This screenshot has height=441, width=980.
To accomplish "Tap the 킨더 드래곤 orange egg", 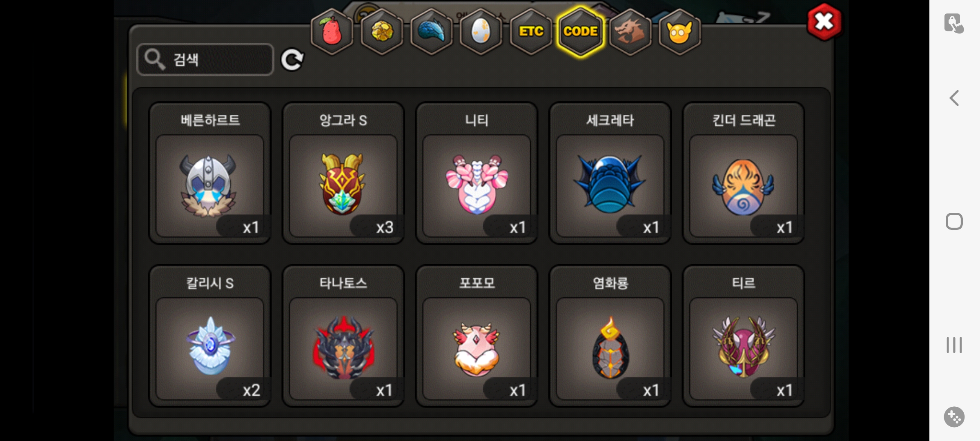I will click(744, 173).
